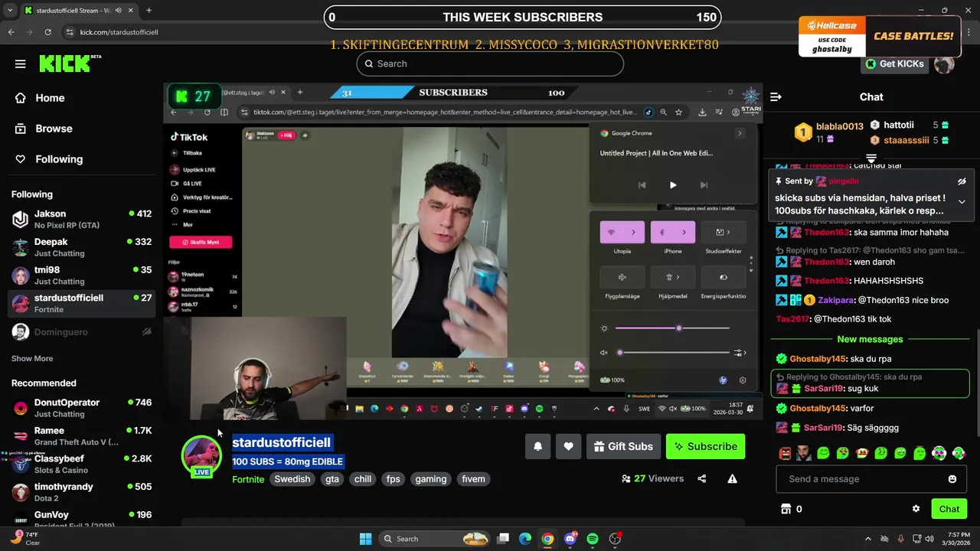Report the stream with warning triangle icon

pos(733,479)
